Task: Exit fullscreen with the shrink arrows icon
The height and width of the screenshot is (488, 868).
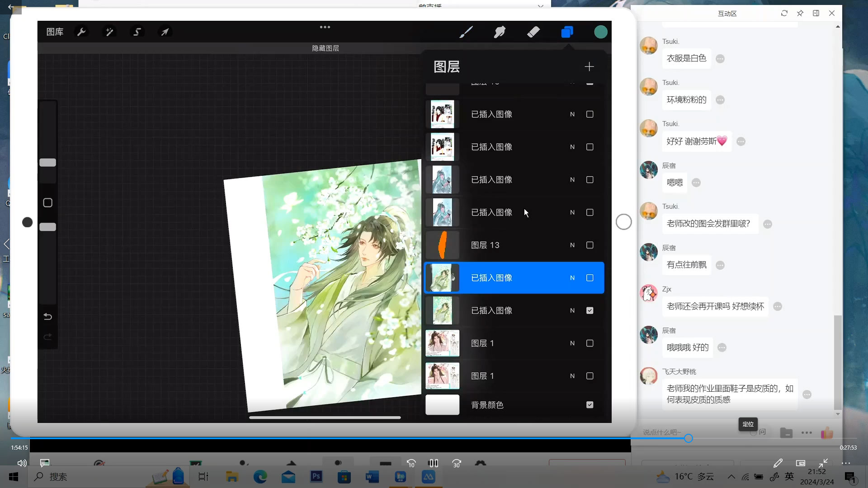Action: click(x=823, y=463)
